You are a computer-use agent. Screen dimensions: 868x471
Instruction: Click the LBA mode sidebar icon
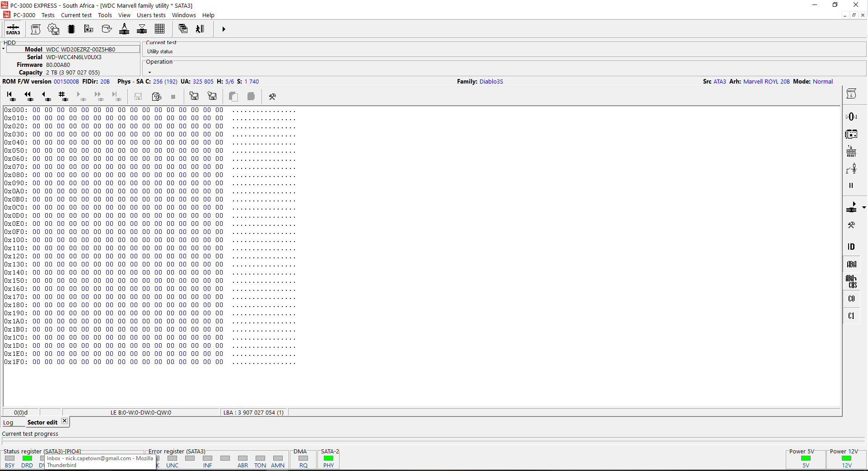coord(851,264)
